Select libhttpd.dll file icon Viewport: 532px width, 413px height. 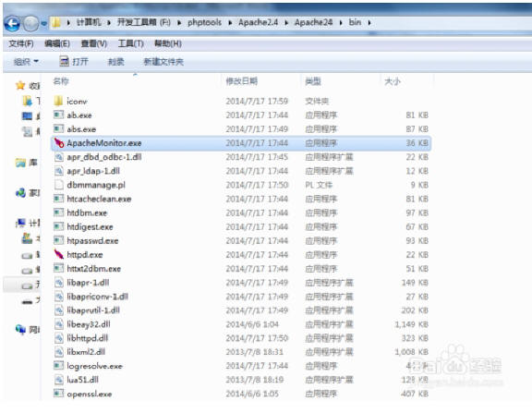point(59,338)
